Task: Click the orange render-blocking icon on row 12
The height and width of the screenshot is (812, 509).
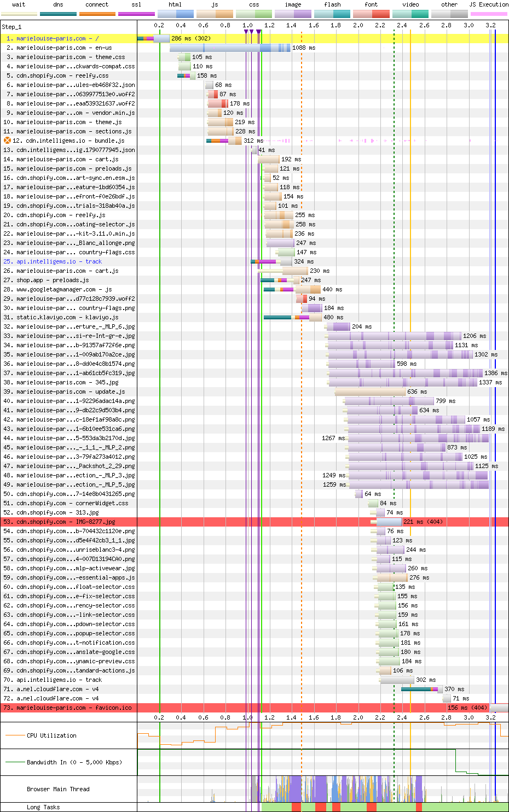Action: pos(7,141)
